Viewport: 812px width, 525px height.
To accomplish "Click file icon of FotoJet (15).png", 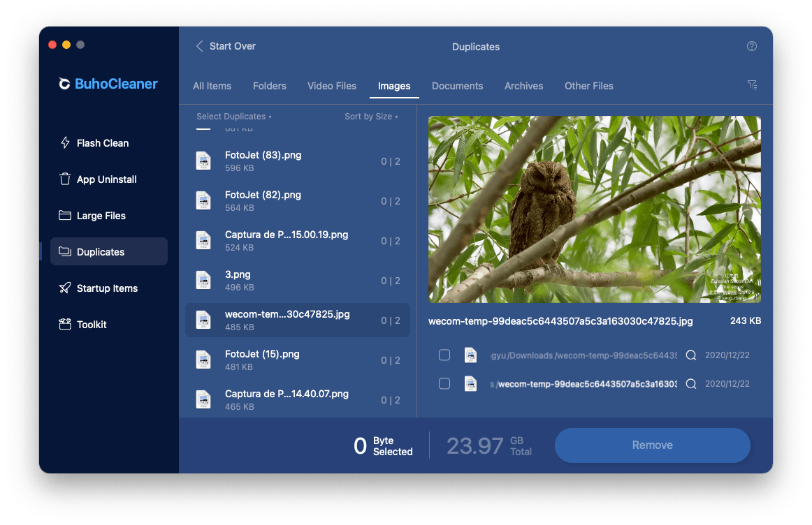I will pyautogui.click(x=203, y=360).
